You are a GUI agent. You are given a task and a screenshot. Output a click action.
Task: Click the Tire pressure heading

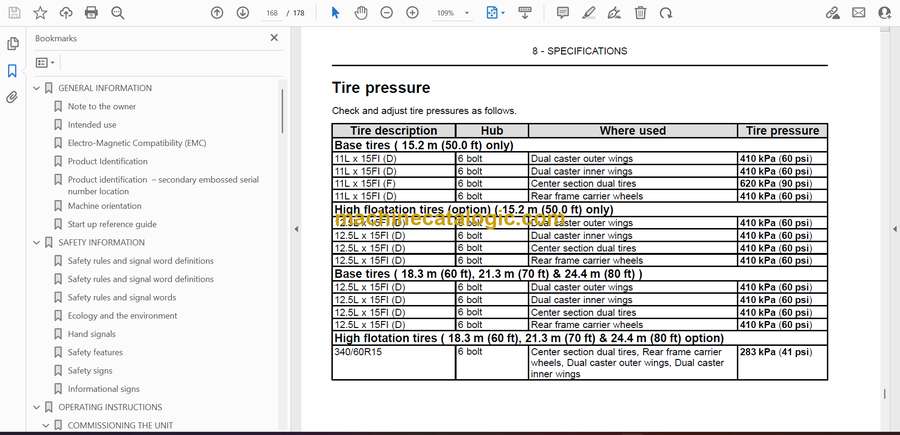[x=381, y=88]
